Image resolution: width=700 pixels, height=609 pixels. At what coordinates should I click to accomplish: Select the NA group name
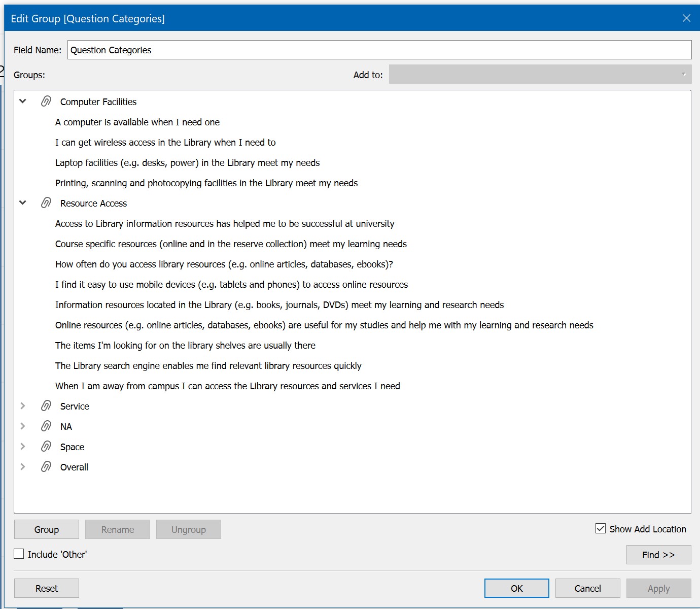tap(66, 426)
